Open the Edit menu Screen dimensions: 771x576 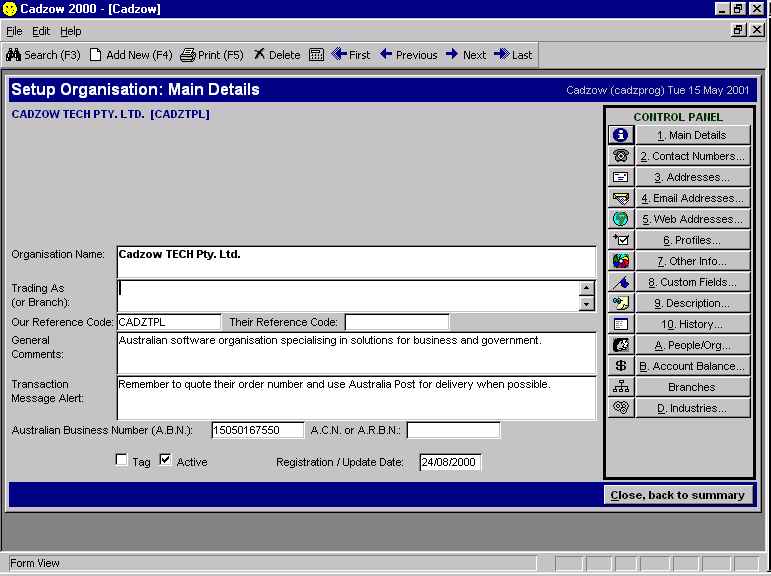(41, 31)
